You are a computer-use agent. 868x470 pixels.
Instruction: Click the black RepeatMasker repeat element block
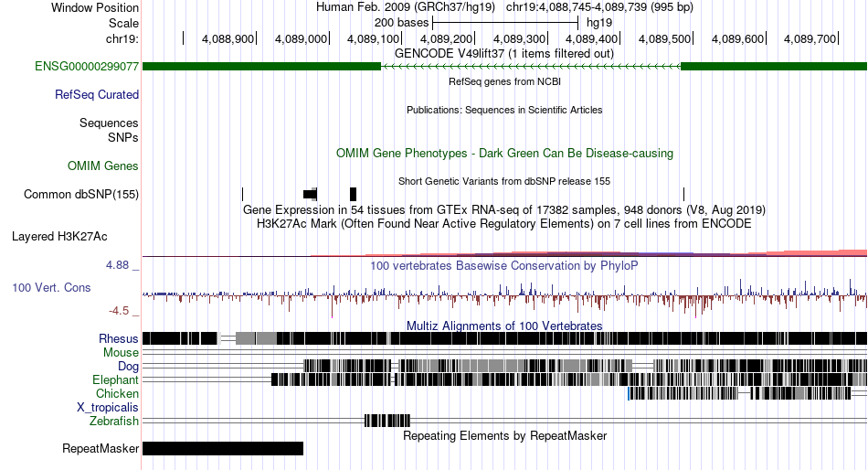(x=223, y=448)
